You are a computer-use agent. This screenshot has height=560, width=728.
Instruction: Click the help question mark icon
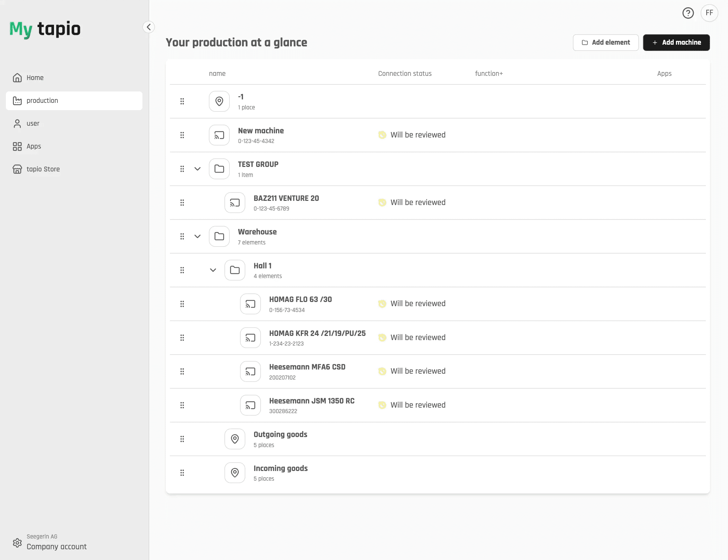pyautogui.click(x=688, y=13)
